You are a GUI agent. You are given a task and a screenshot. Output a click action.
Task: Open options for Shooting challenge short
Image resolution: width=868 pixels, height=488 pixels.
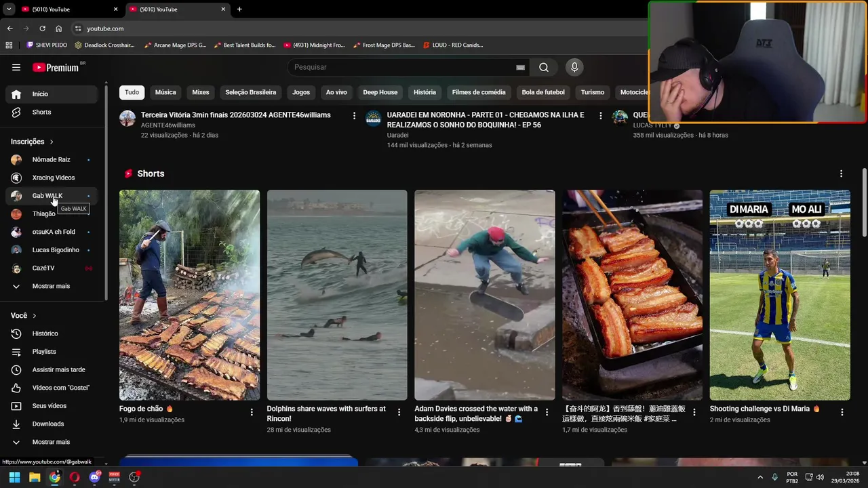842,412
